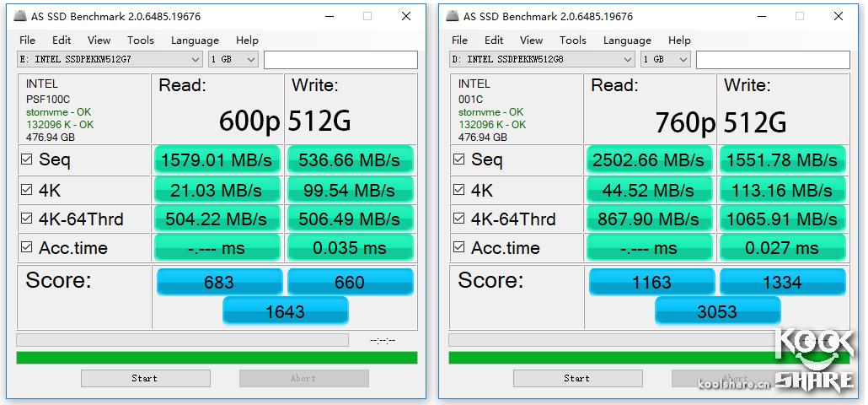Click the text input field in left window
868x405 pixels.
click(x=340, y=60)
